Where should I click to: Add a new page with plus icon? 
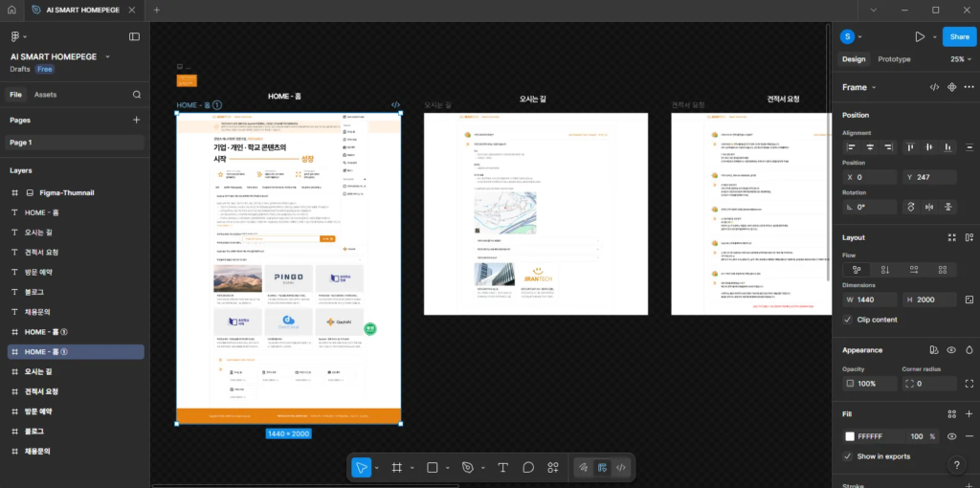[x=137, y=120]
